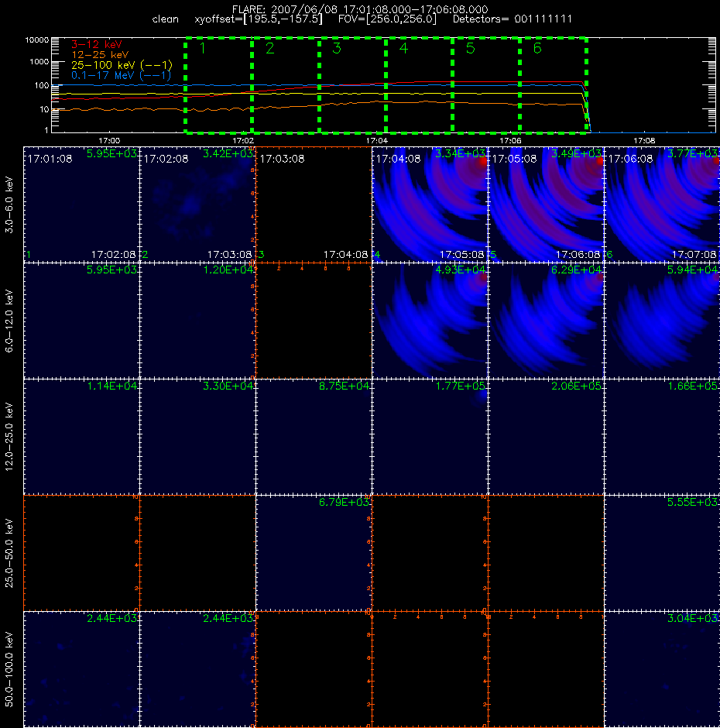The height and width of the screenshot is (728, 720).
Task: Click the 3.04E+03 peak value text
Action: [693, 619]
